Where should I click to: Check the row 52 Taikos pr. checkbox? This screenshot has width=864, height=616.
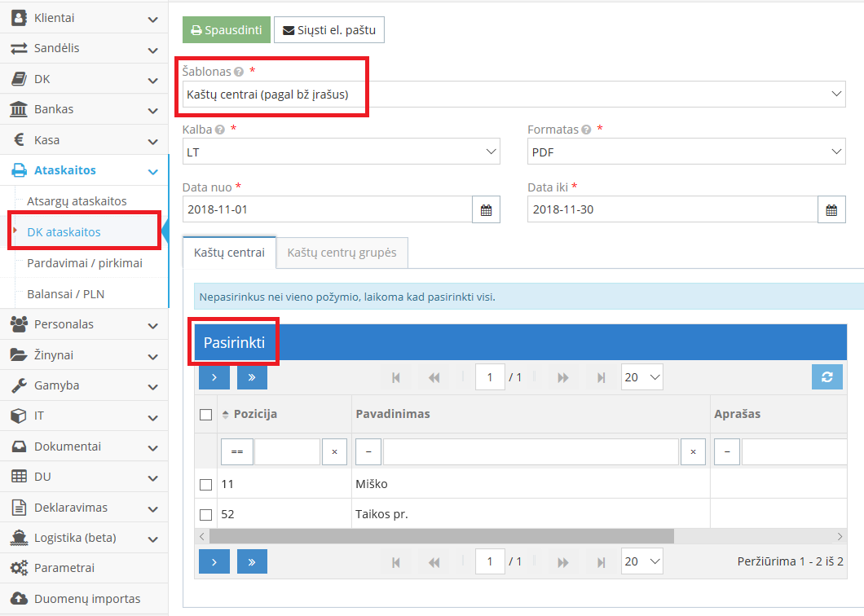(x=206, y=515)
